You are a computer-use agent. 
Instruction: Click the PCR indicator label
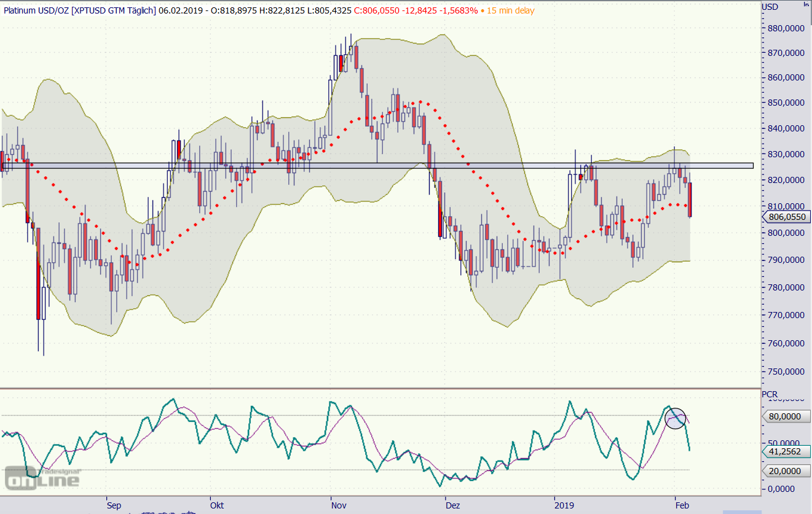coord(770,394)
